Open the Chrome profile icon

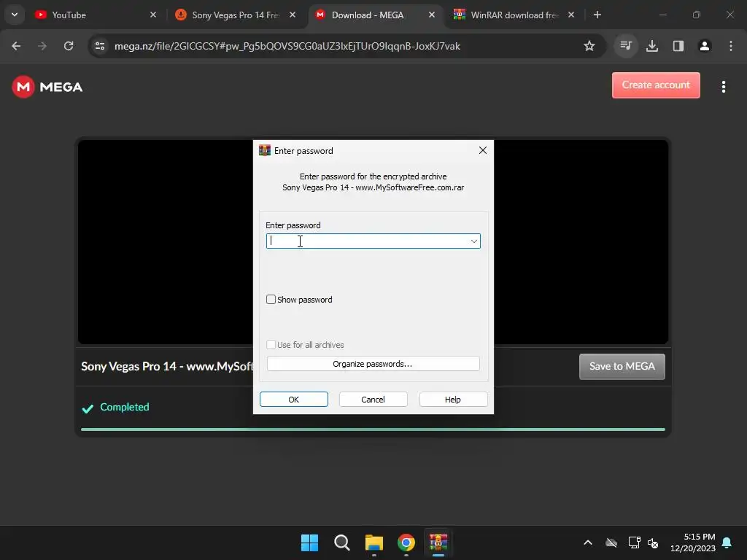tap(705, 46)
